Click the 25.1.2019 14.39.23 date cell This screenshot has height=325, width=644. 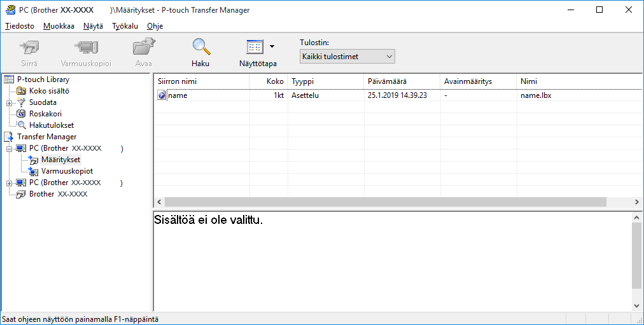[x=397, y=95]
